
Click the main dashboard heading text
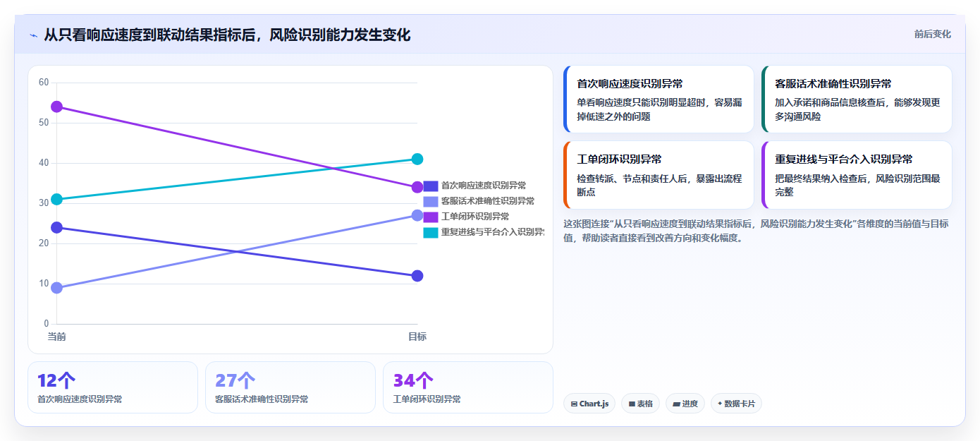pyautogui.click(x=227, y=35)
